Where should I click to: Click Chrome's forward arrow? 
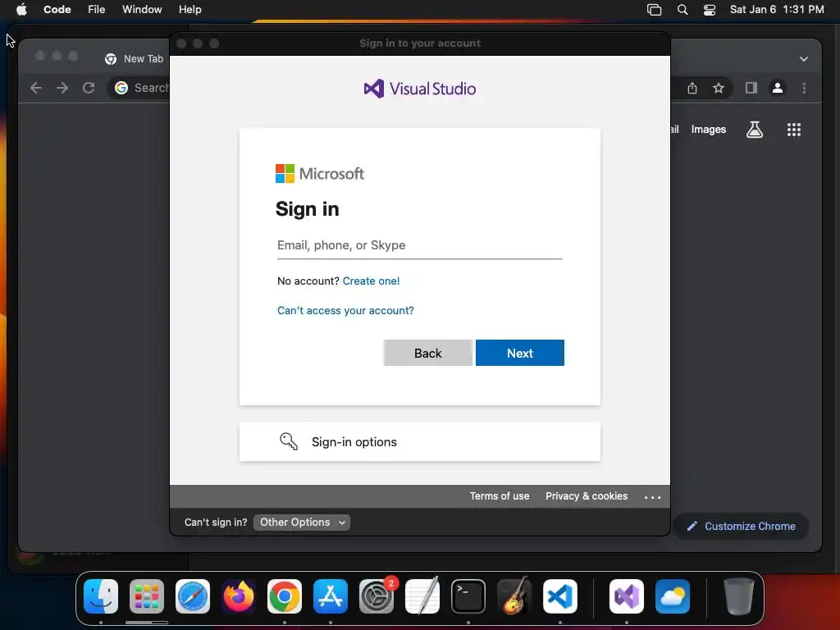pos(62,88)
